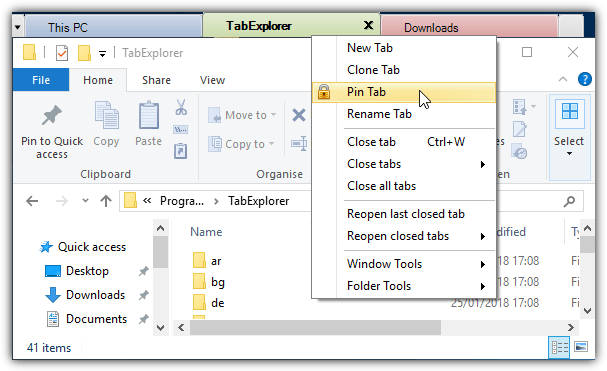Open recent locations dropdown chevron
The width and height of the screenshot is (607, 371).
coord(86,201)
